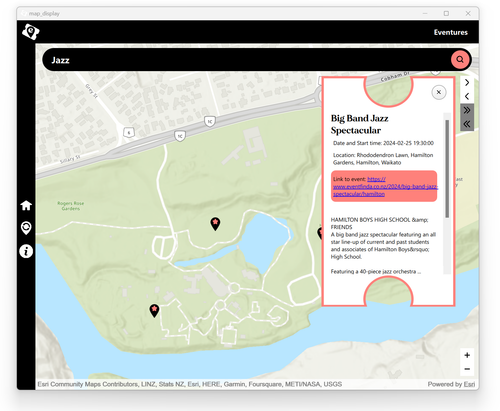Zoom out on the map
The image size is (500, 411).
coord(467,369)
